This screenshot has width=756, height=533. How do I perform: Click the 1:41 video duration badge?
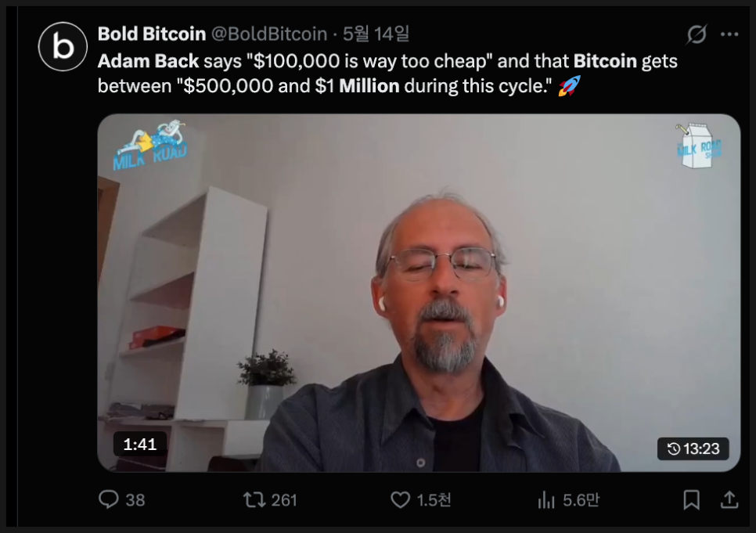coord(140,444)
